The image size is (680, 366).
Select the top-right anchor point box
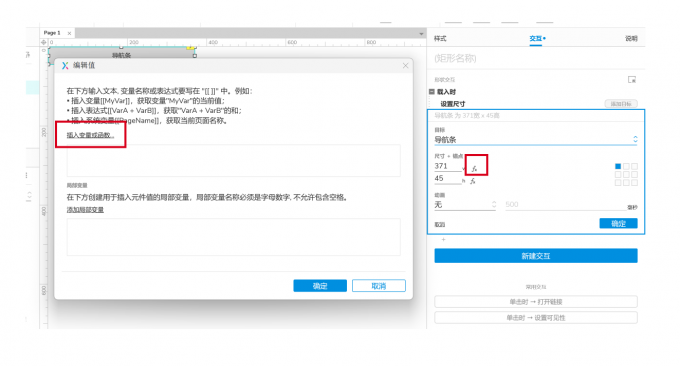pos(634,166)
